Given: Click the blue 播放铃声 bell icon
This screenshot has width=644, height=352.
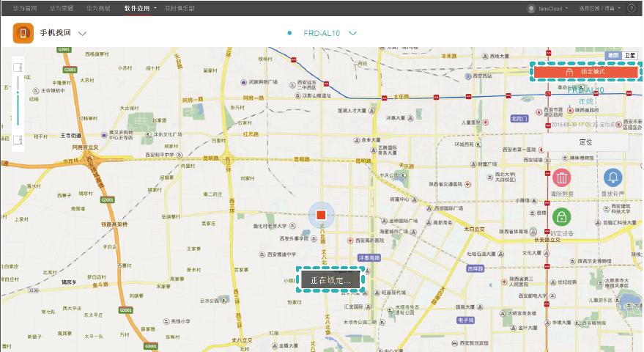Looking at the screenshot, I should 612,177.
